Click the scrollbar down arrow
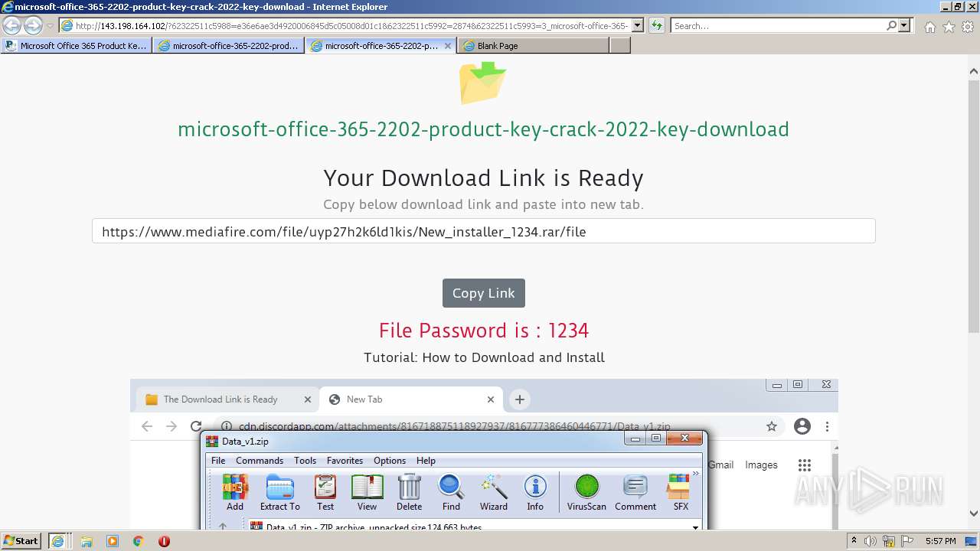 coord(973,514)
